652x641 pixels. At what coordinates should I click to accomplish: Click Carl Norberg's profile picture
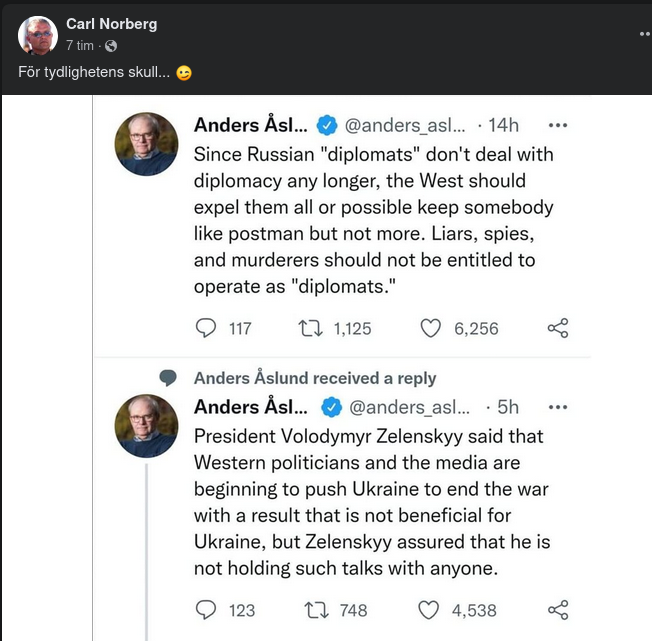38,35
